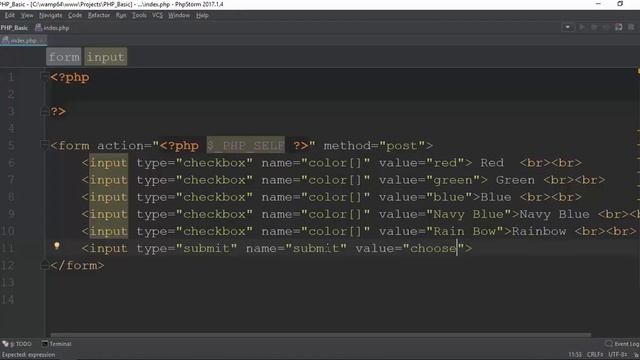
Task: Close the index.php editor tab
Action: 42,40
